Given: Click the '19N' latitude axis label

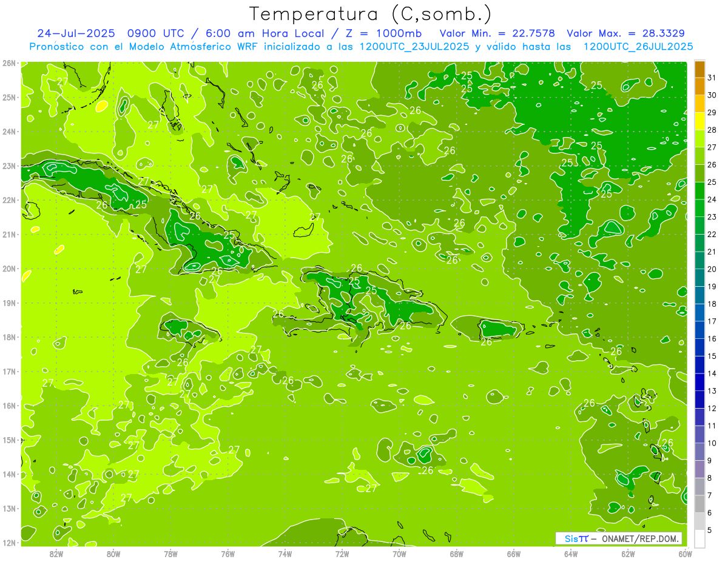Looking at the screenshot, I should [9, 303].
